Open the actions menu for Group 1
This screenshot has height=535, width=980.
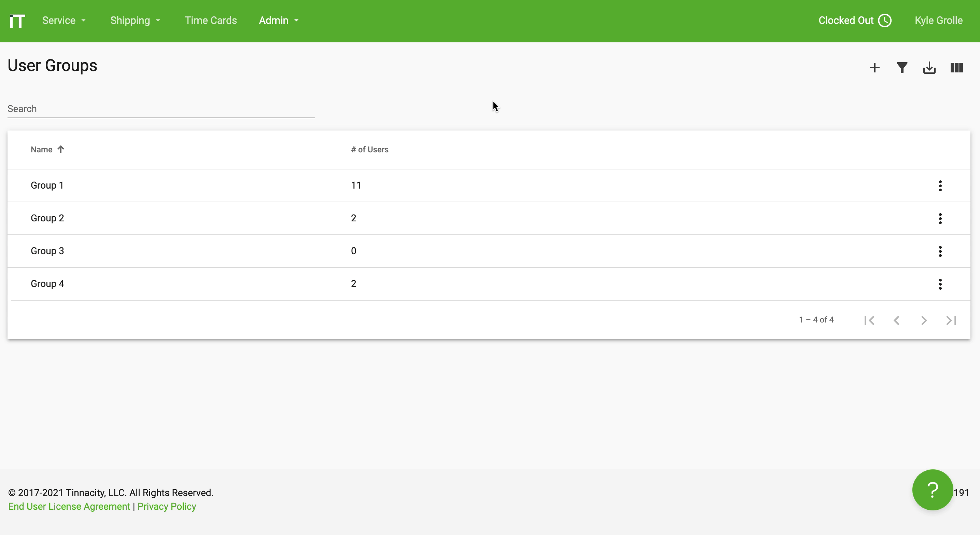[x=940, y=185]
